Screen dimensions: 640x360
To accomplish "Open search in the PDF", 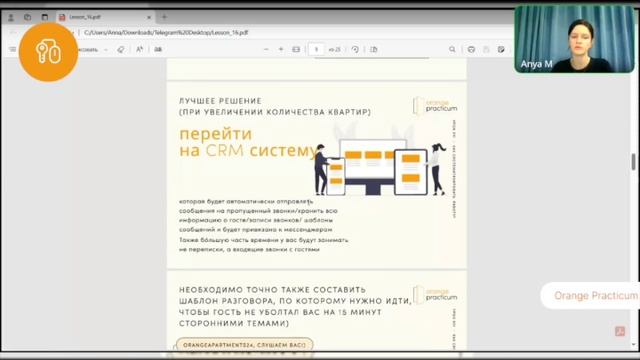I will point(452,49).
